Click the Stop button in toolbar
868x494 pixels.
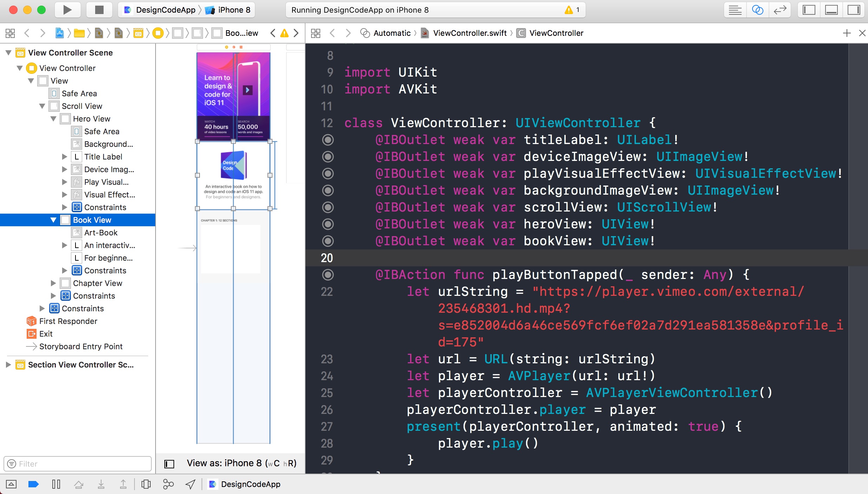pos(97,11)
